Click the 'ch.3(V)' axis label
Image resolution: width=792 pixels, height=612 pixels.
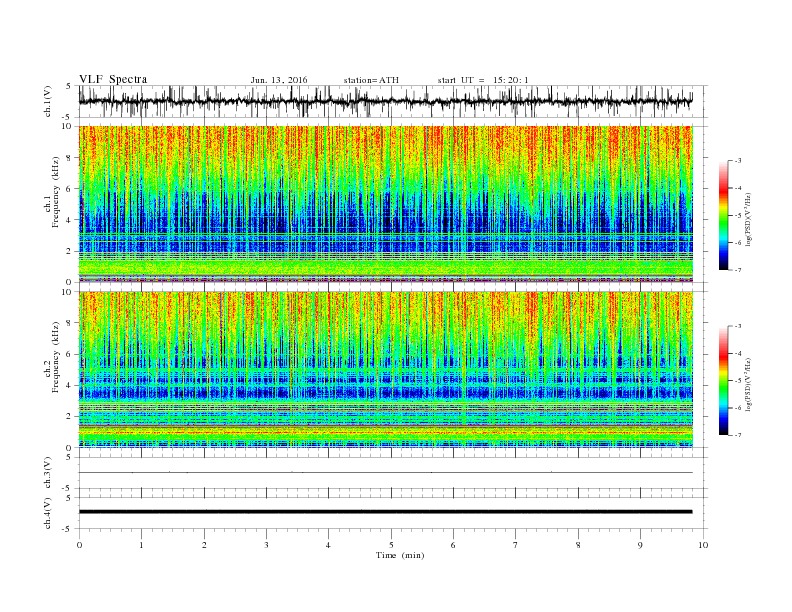click(48, 473)
